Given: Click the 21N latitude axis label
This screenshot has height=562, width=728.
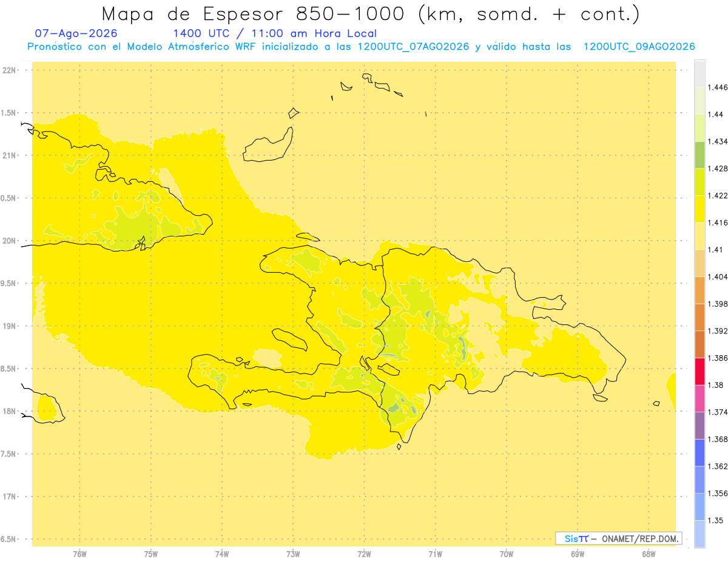Looking at the screenshot, I should pos(9,156).
